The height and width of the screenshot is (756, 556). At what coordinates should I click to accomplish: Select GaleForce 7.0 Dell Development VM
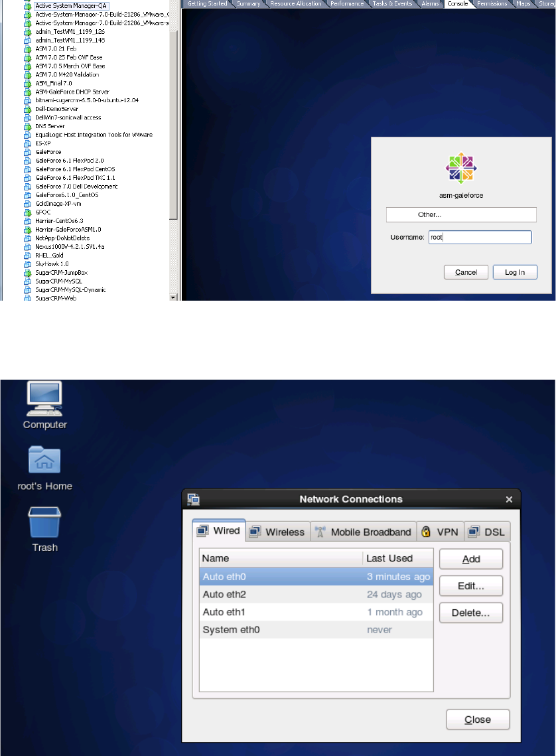point(76,187)
